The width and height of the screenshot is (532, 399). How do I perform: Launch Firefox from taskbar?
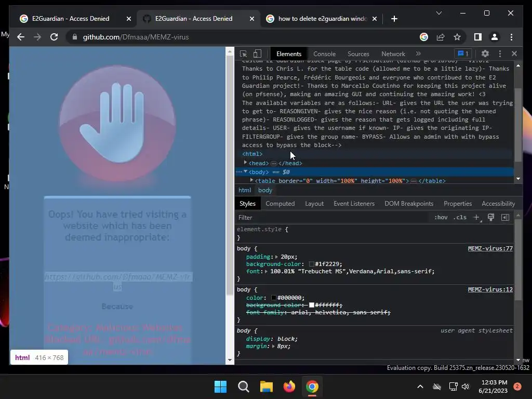coord(289,387)
